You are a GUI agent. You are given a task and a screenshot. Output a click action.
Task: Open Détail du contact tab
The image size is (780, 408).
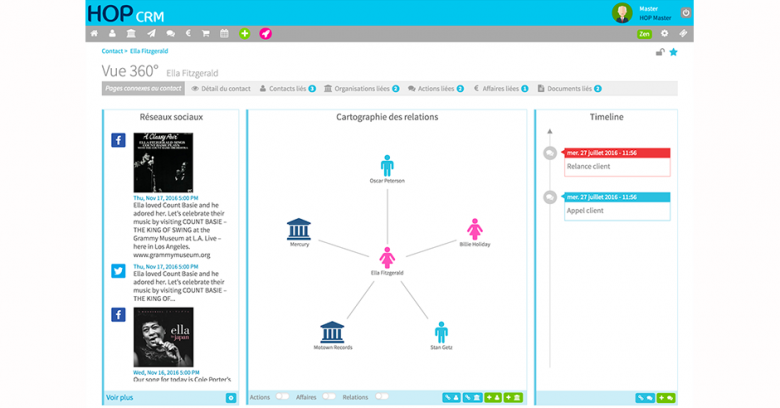pos(221,89)
